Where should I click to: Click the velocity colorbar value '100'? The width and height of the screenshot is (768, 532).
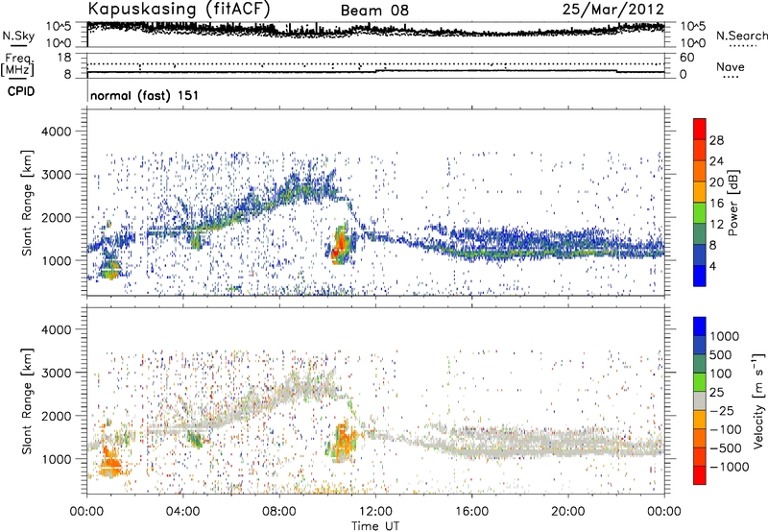pos(721,374)
